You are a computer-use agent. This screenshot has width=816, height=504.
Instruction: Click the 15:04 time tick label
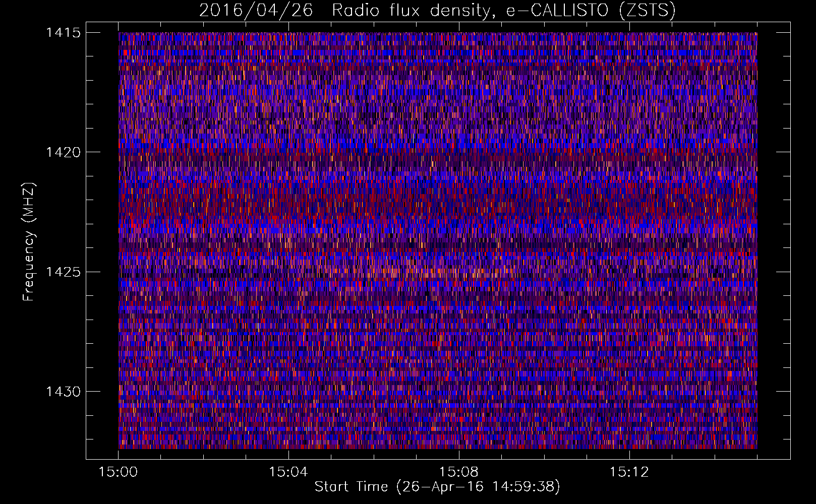point(288,472)
